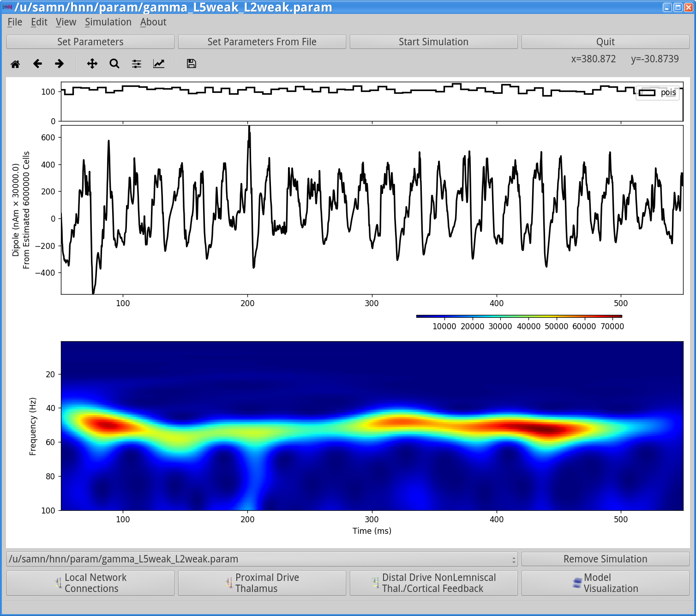Click the Set Parameters button
Viewport: 696px width, 616px height.
coord(90,42)
